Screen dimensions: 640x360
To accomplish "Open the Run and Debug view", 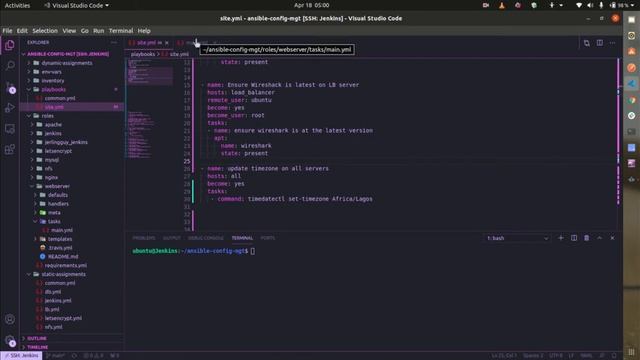I will coord(10,108).
